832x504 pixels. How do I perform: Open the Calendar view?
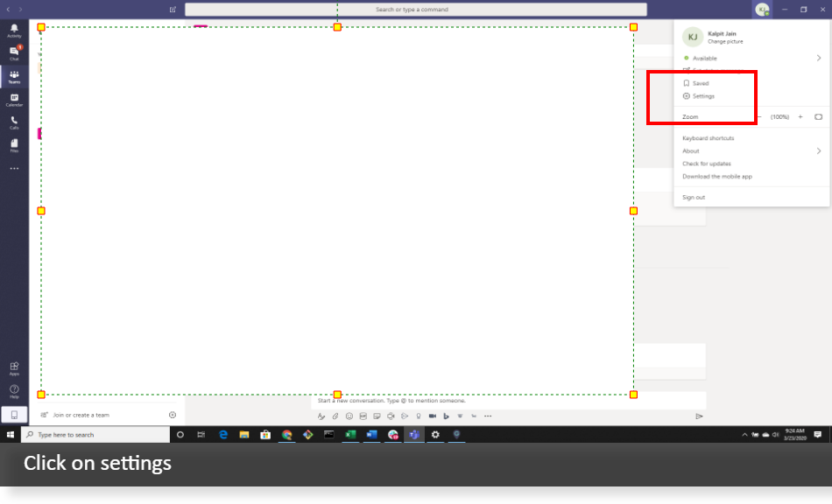pyautogui.click(x=13, y=101)
